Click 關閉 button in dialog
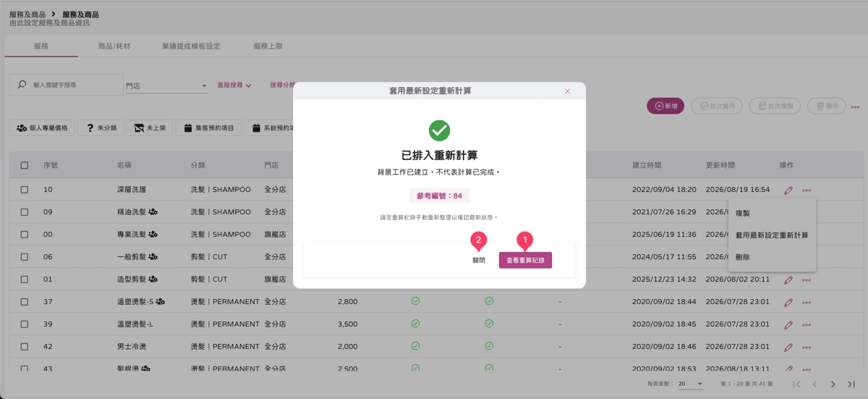Screen dimensions: 868x399 click(x=479, y=260)
